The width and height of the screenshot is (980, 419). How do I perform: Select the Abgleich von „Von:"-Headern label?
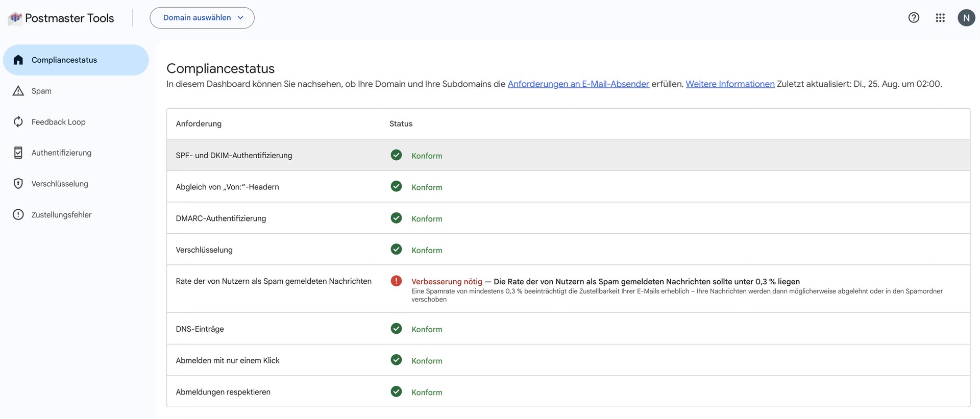(227, 187)
